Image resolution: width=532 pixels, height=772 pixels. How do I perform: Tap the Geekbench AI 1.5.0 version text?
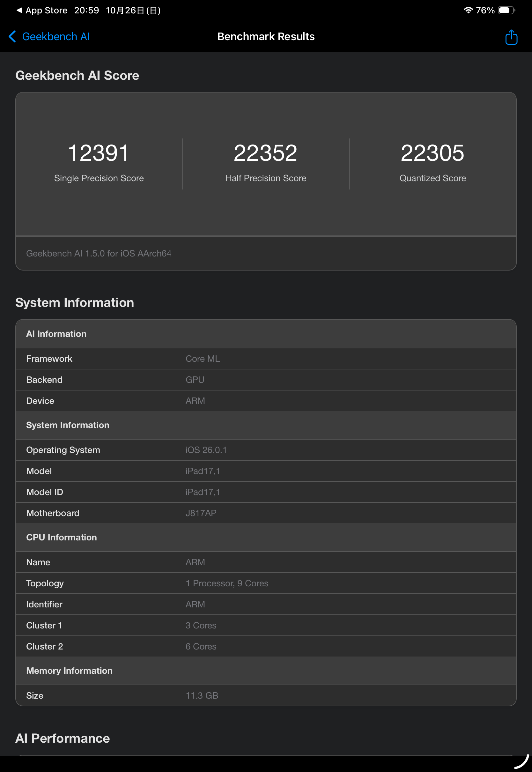coord(99,253)
